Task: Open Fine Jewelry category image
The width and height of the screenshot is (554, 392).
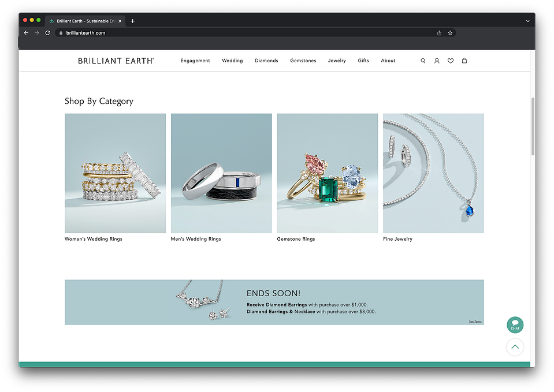Action: (433, 173)
